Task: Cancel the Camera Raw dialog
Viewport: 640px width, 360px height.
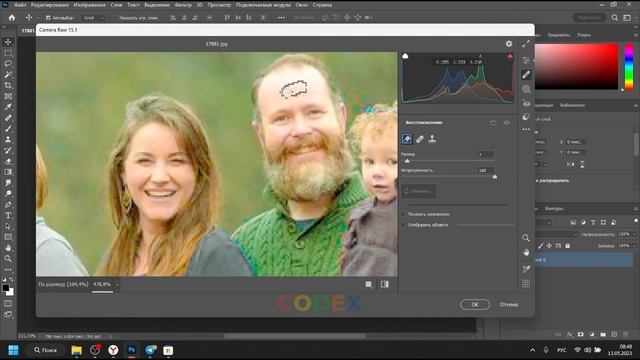Action: point(509,304)
